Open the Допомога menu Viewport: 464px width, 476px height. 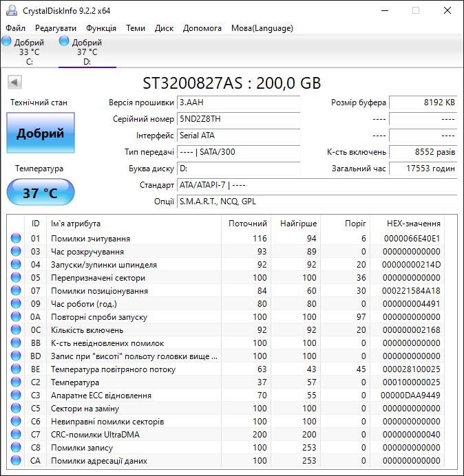click(x=202, y=28)
